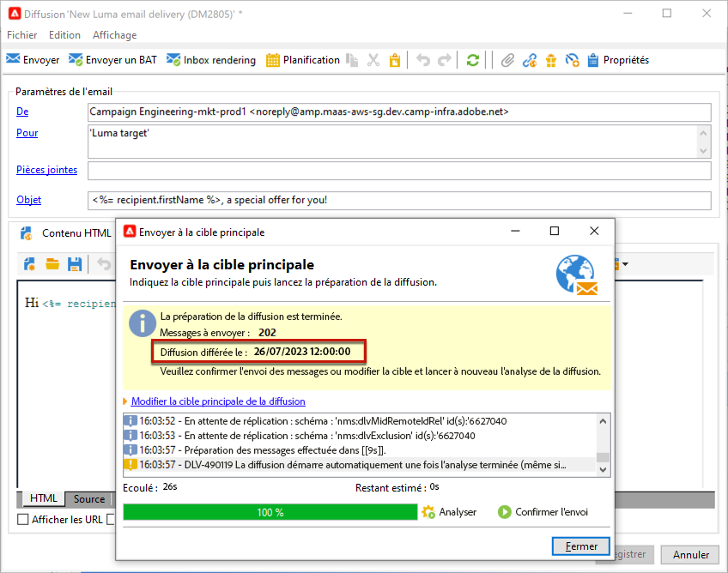The image size is (728, 573).
Task: Click the Objet subject input field
Action: [399, 201]
